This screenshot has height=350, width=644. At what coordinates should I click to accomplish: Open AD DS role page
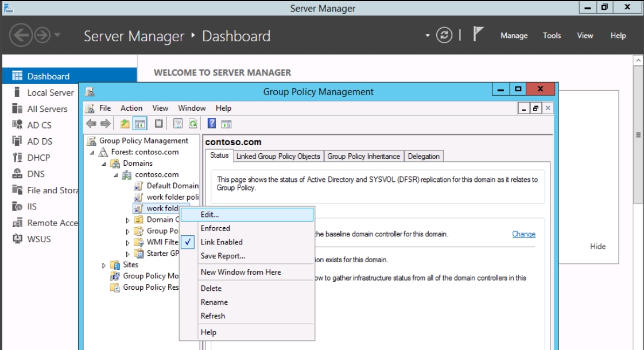40,141
